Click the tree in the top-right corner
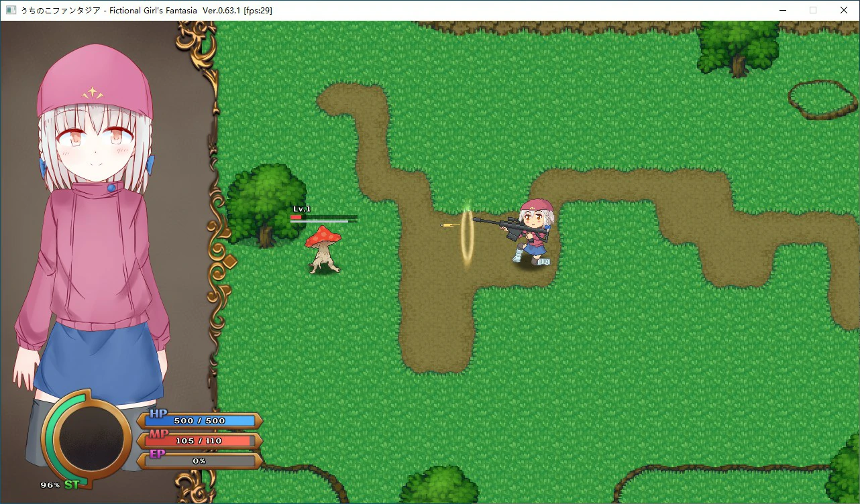 tap(738, 44)
